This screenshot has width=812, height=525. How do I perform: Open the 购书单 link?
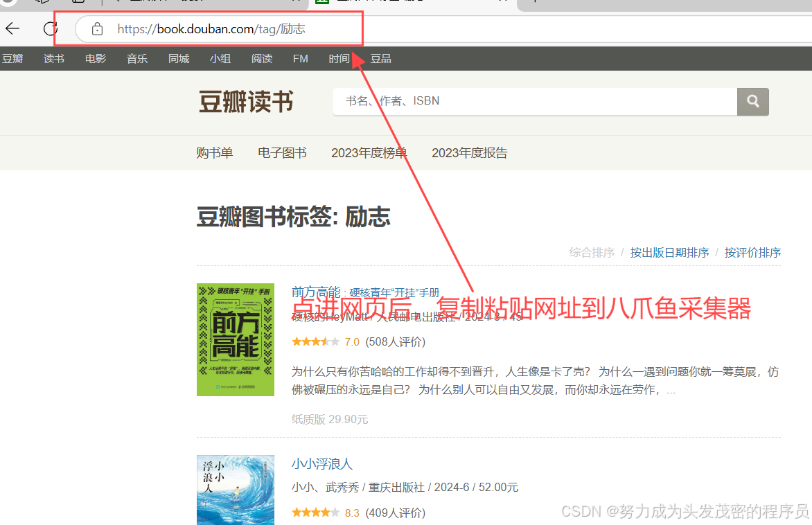click(214, 153)
